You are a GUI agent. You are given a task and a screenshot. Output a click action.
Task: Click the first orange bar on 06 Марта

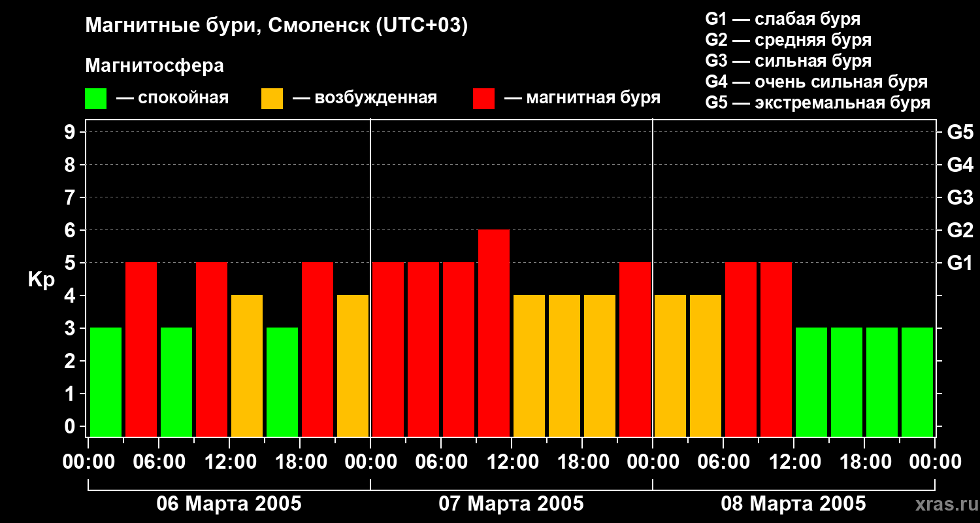coord(247,366)
